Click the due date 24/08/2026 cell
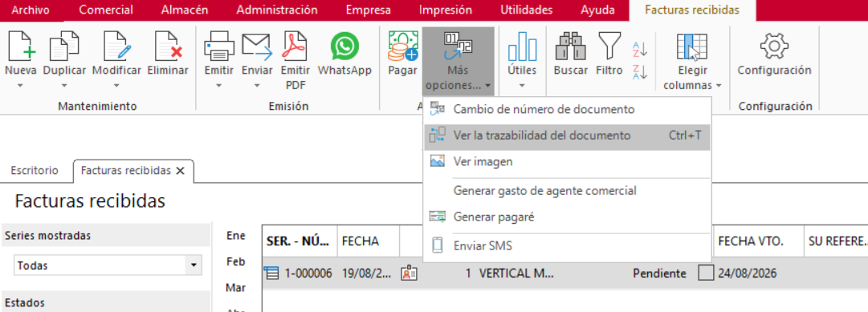 (x=748, y=274)
